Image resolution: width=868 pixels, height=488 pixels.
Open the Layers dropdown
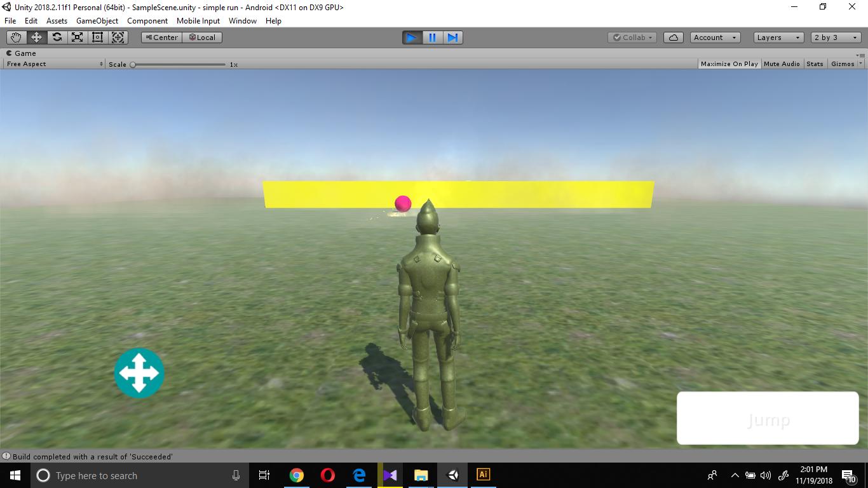[778, 37]
